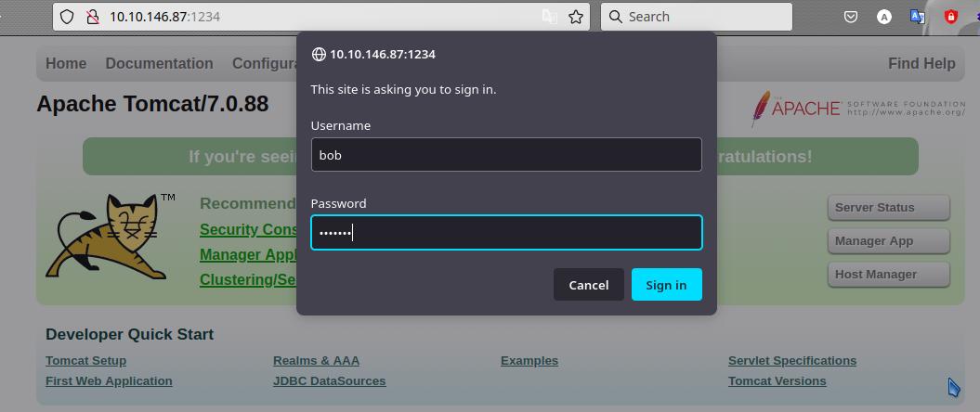Click the Sign in button
980x412 pixels.
click(x=666, y=285)
